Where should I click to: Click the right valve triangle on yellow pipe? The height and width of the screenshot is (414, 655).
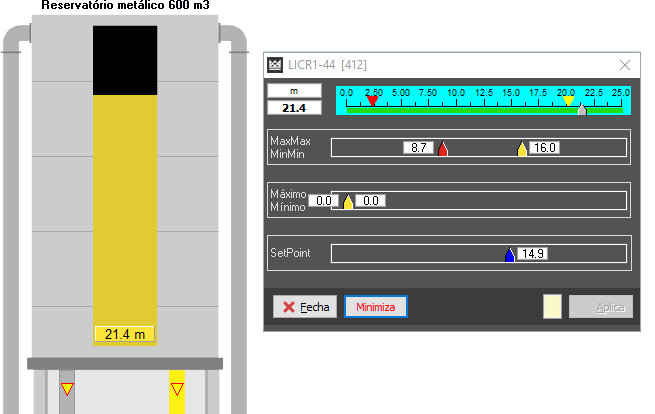click(177, 389)
